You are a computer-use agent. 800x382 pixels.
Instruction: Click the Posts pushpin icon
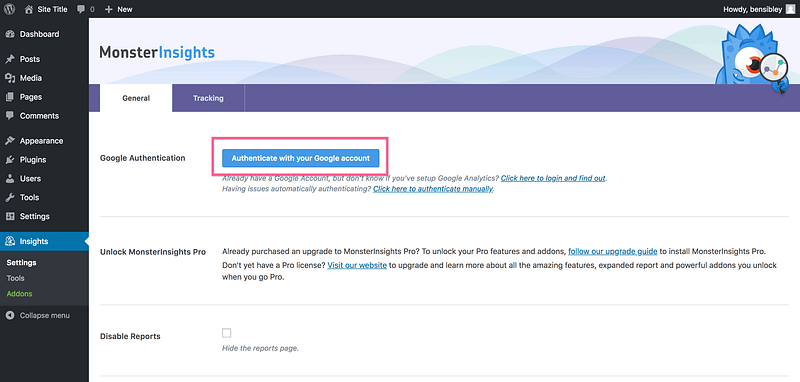click(x=10, y=59)
